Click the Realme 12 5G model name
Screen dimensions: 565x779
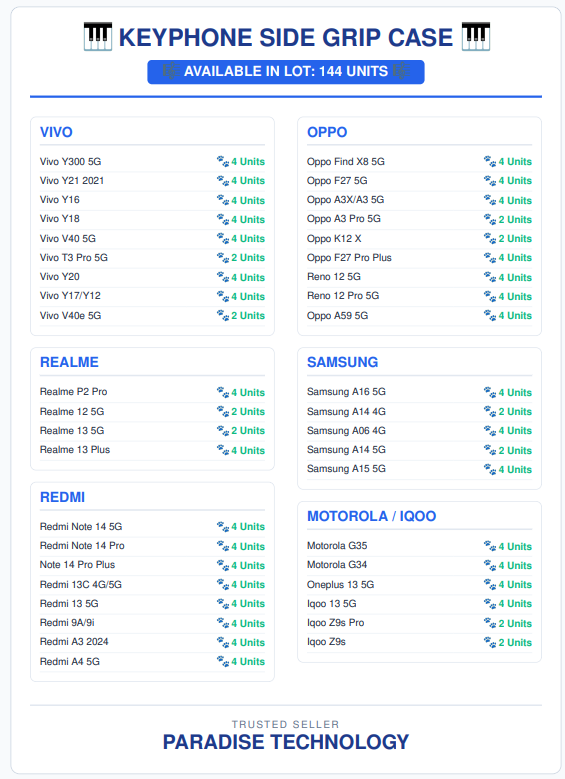[x=72, y=411]
